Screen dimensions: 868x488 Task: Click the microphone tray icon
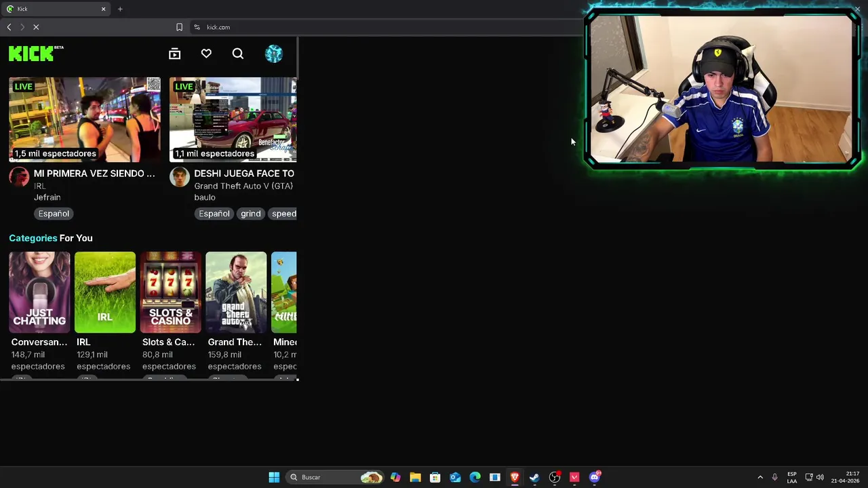click(774, 477)
